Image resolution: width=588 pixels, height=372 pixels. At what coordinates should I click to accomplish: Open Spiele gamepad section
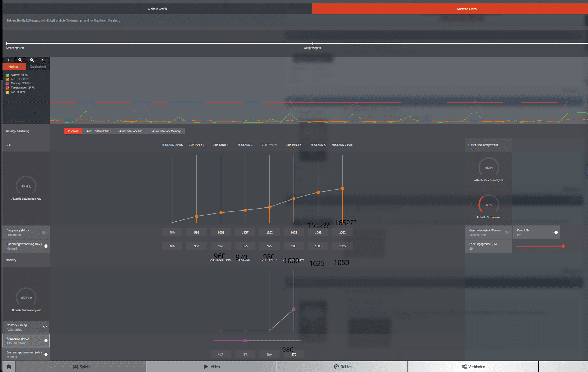pos(81,367)
